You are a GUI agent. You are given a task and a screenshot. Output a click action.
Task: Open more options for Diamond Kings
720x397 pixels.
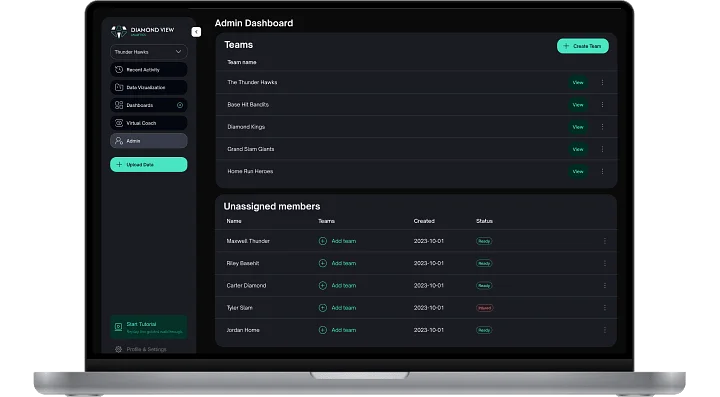click(x=602, y=127)
